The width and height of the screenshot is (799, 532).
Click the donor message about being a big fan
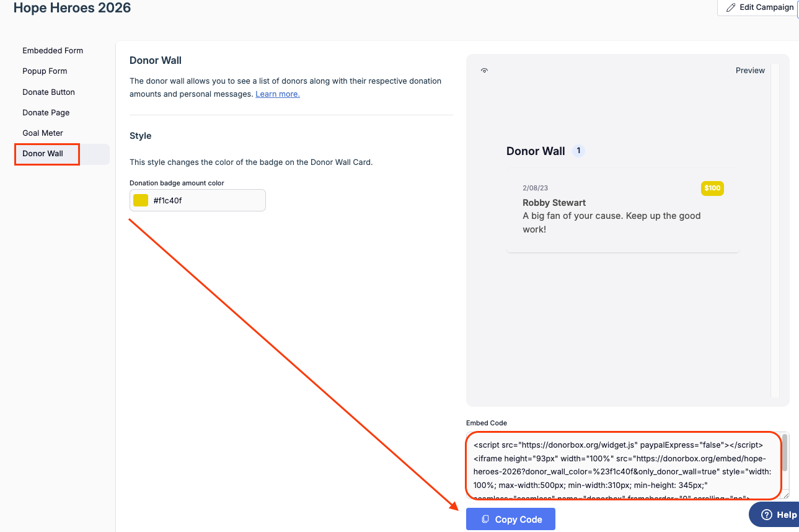click(612, 223)
